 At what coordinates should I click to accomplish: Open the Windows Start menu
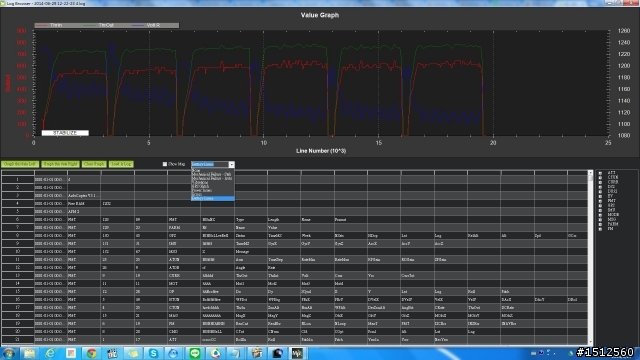(x=9, y=353)
